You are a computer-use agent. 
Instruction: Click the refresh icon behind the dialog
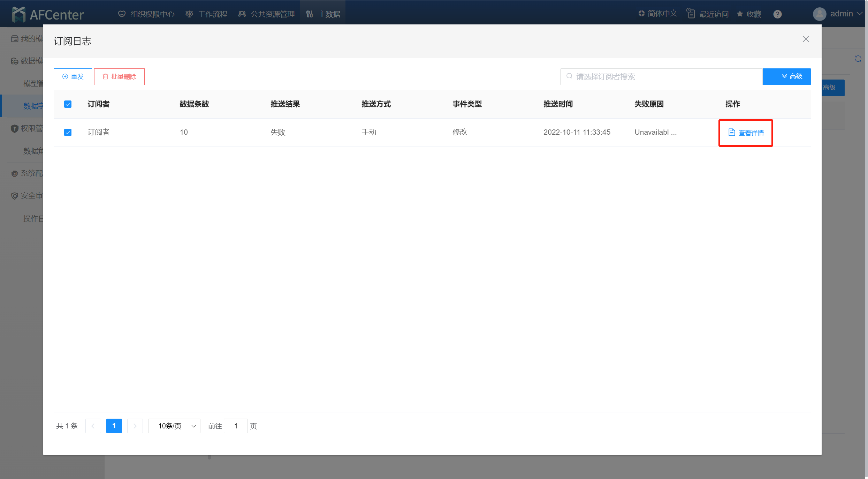point(858,59)
